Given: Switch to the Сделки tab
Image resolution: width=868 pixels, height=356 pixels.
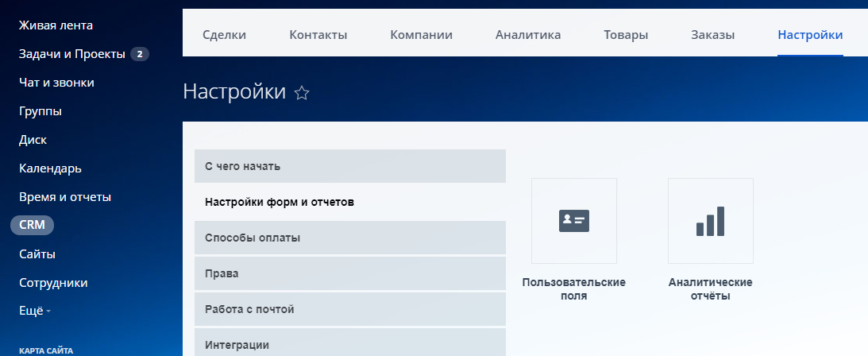Looking at the screenshot, I should (x=224, y=35).
